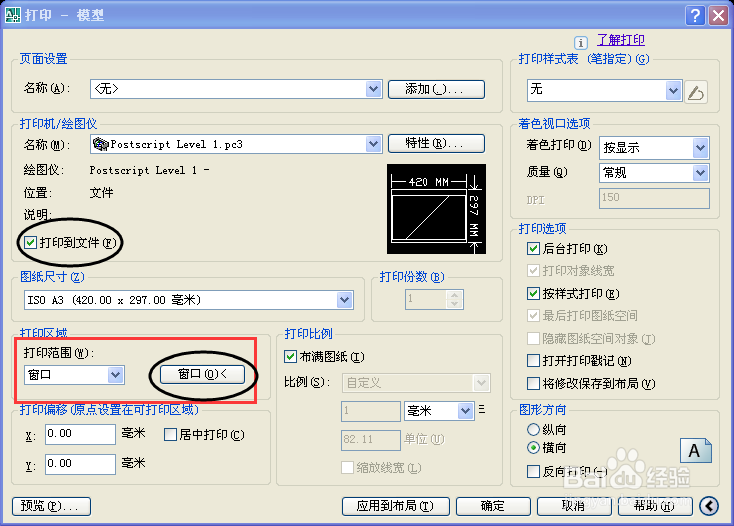The image size is (734, 526).
Task: Enable the 反向打印 checkbox
Action: click(x=533, y=471)
